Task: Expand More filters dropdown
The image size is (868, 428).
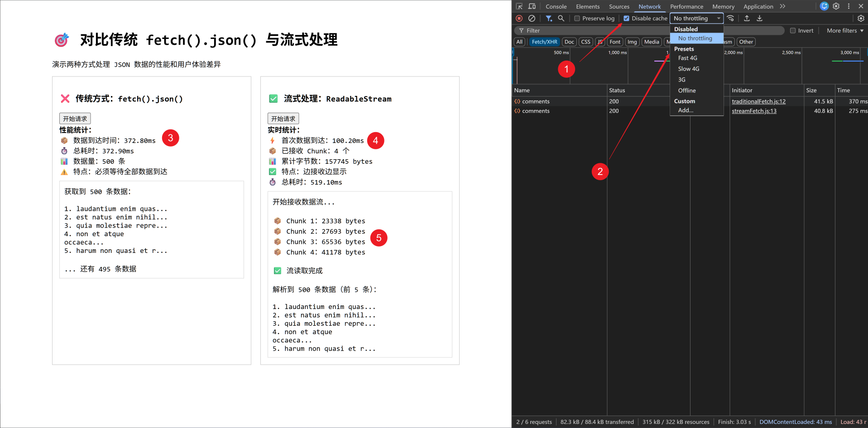Action: pyautogui.click(x=845, y=31)
